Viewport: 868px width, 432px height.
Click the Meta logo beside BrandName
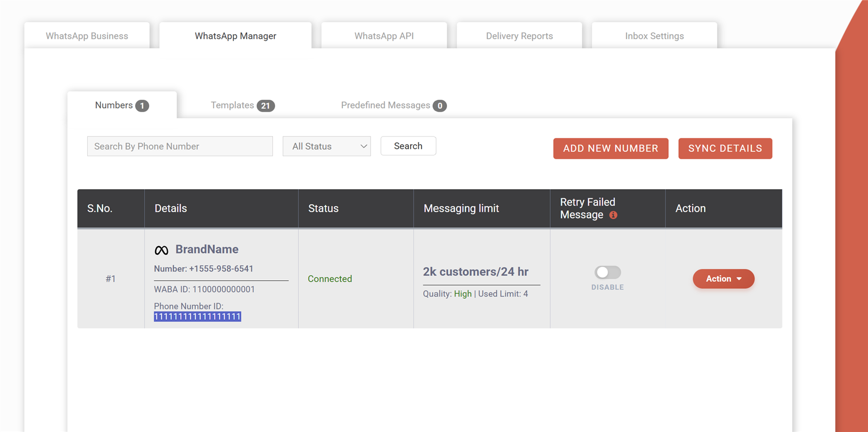tap(161, 250)
